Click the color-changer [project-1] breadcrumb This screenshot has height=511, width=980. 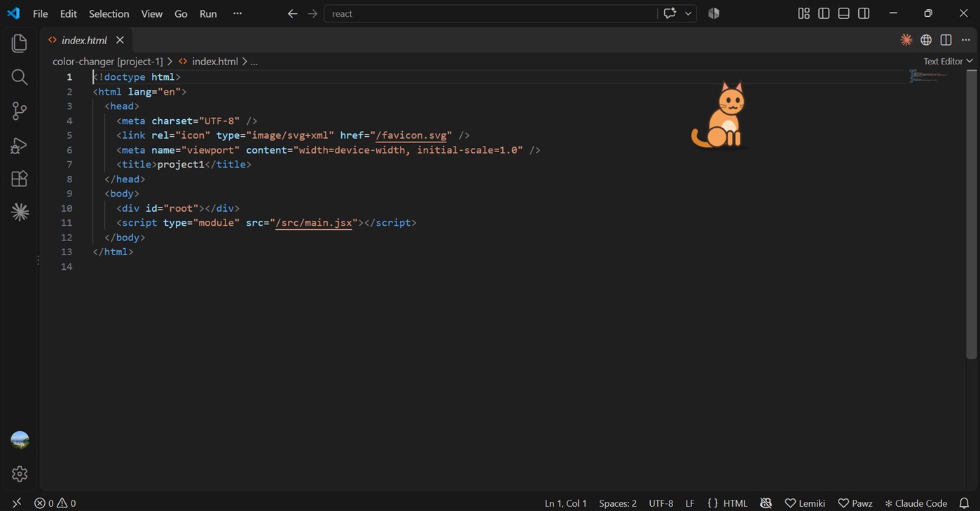click(x=108, y=61)
